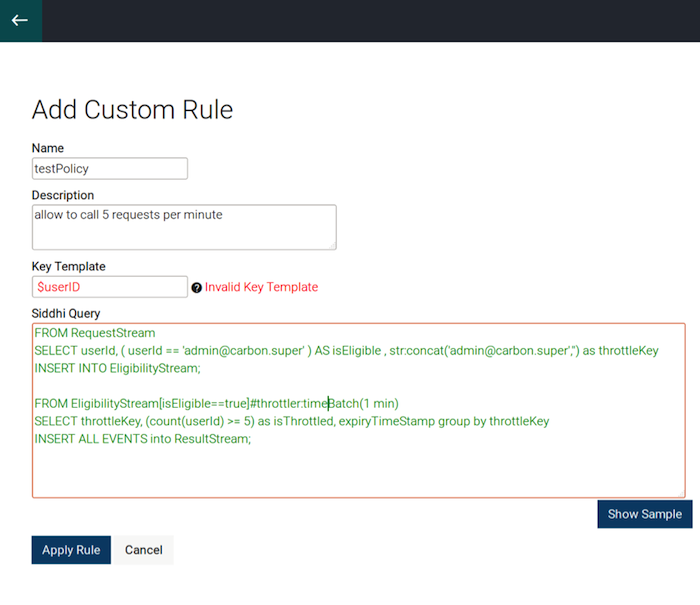Click into the Siddhi Query editor
Image resolution: width=700 pixels, height=605 pixels.
[358, 410]
